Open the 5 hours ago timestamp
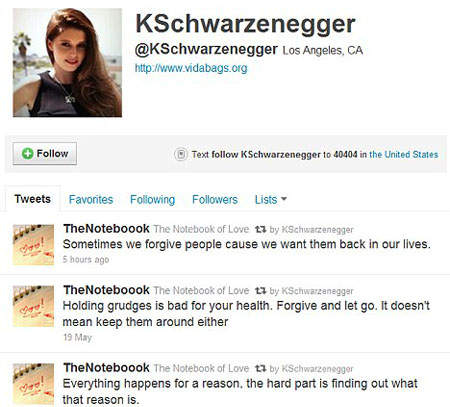Screen dimensions: 450x407 click(86, 259)
